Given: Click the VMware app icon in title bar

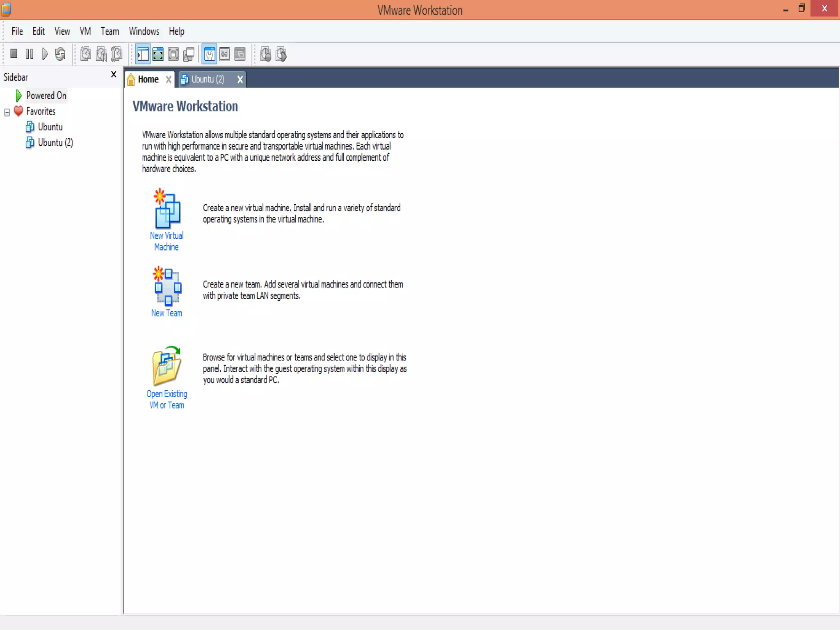Looking at the screenshot, I should (x=6, y=9).
